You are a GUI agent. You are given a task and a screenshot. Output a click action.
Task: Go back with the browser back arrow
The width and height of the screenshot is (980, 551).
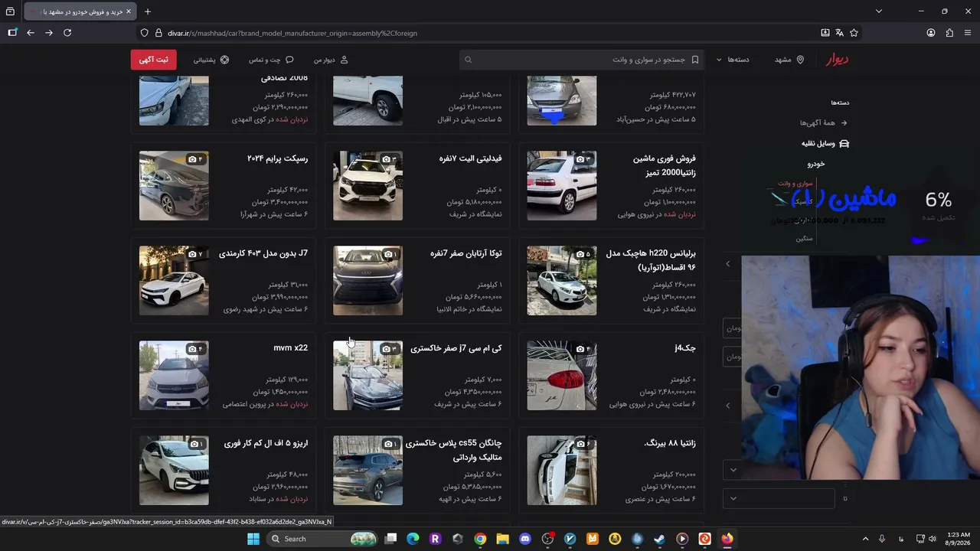(31, 33)
